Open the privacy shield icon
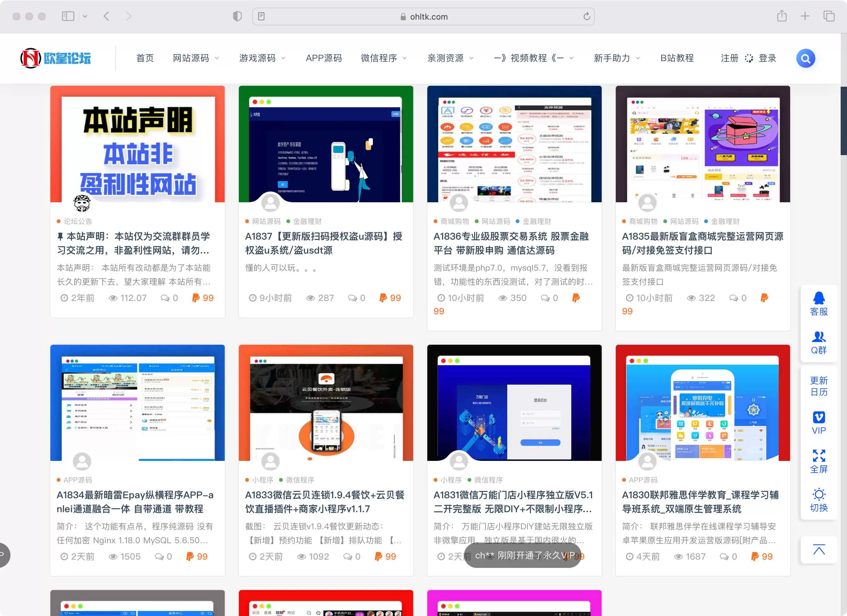The height and width of the screenshot is (616, 847). coord(237,16)
